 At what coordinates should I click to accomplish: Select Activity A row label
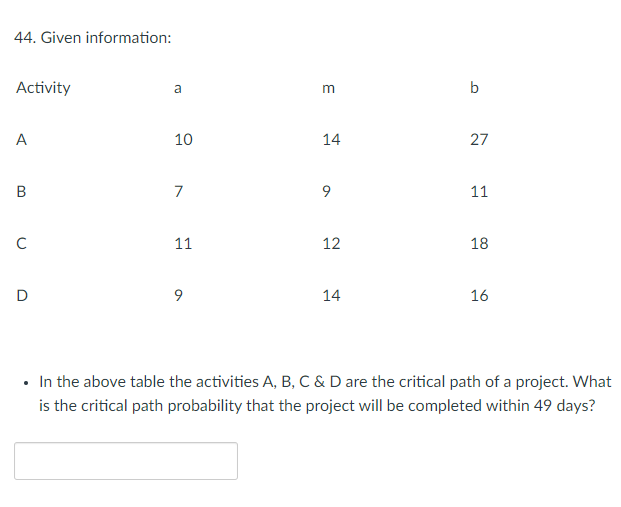pyautogui.click(x=21, y=140)
